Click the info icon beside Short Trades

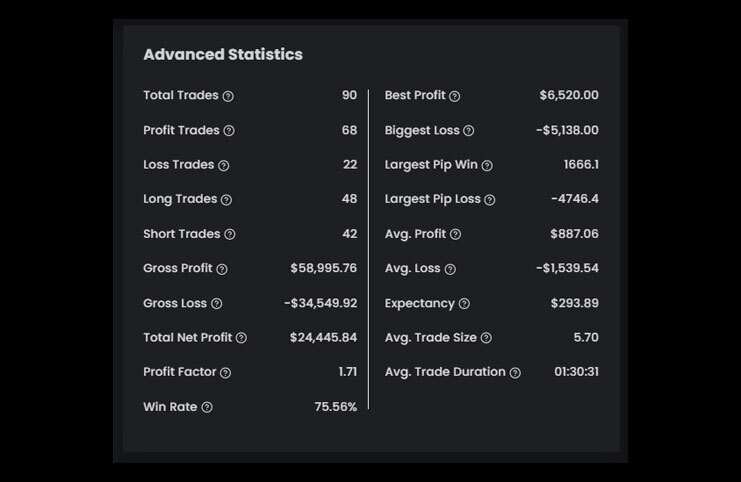click(230, 235)
